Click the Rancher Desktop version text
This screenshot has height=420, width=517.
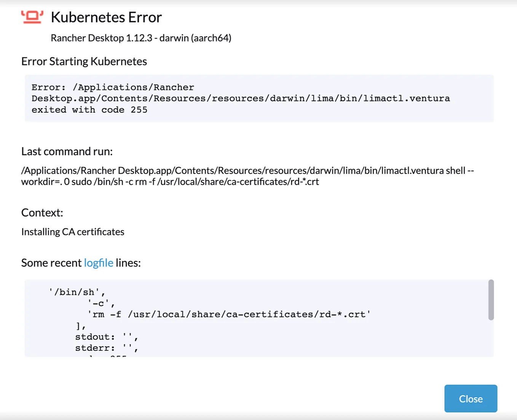[141, 38]
